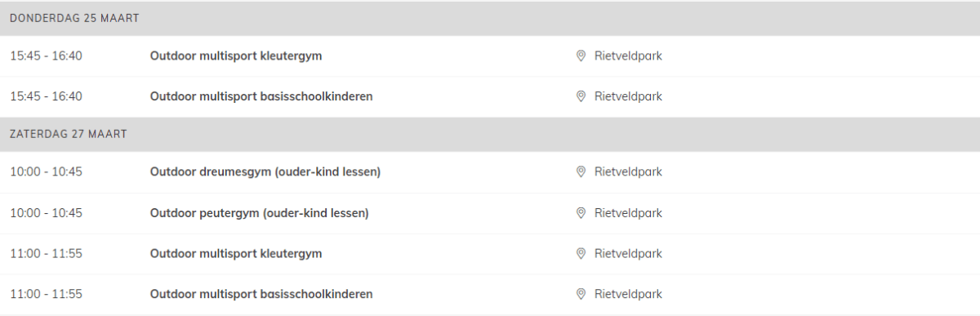
Task: Click location pin for Saturday basisschoolkinderen lesson
Action: (x=581, y=294)
